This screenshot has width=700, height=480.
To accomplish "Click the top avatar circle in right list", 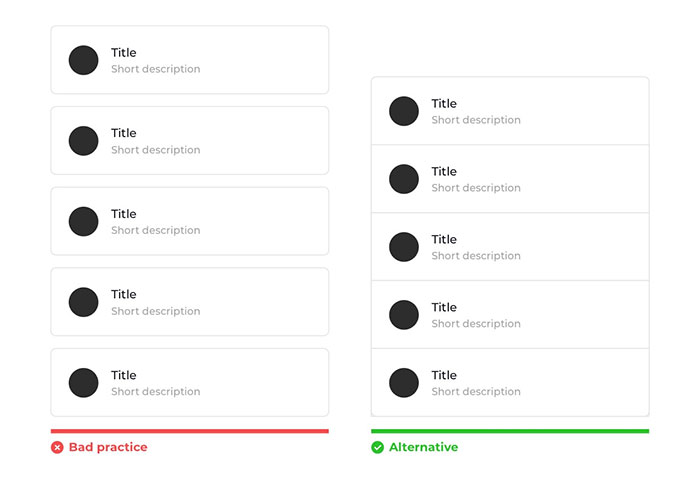I will point(404,111).
